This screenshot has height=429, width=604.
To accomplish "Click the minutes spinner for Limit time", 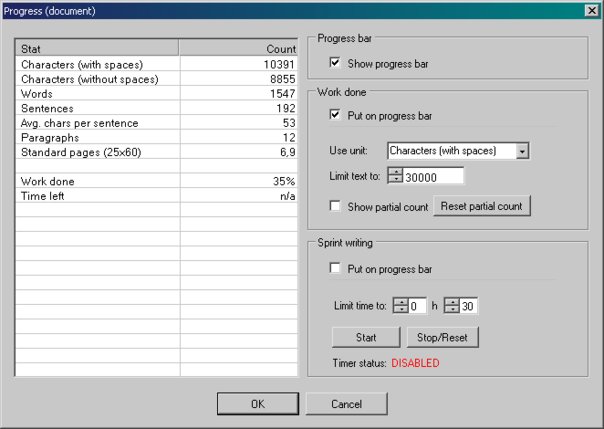I will click(451, 305).
